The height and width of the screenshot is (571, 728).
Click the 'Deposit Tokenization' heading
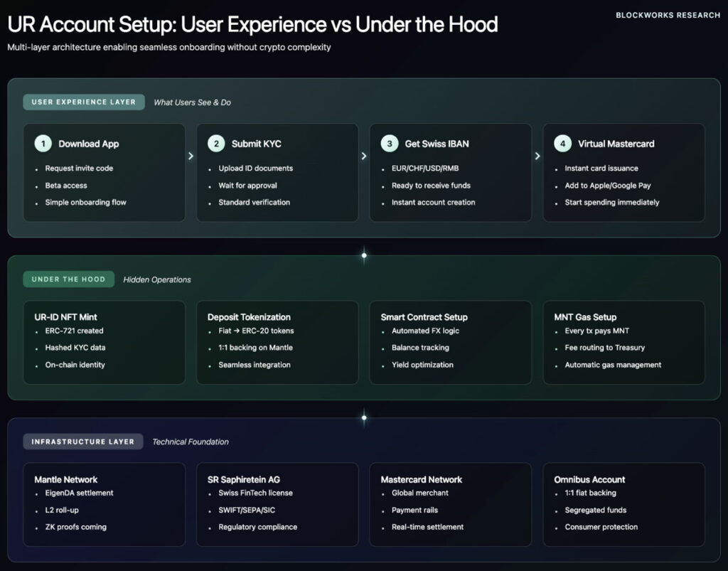coord(249,317)
